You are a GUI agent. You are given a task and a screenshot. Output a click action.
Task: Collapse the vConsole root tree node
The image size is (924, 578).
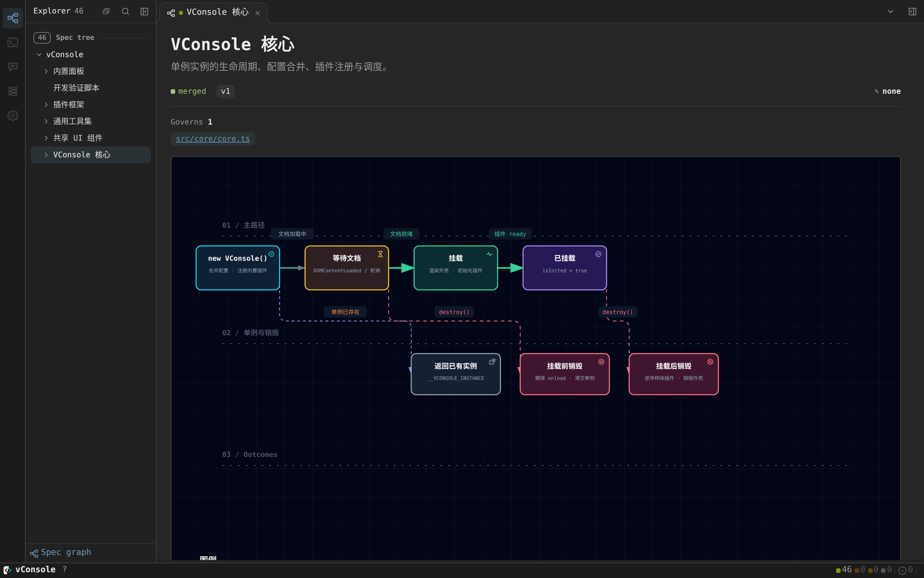[x=39, y=55]
